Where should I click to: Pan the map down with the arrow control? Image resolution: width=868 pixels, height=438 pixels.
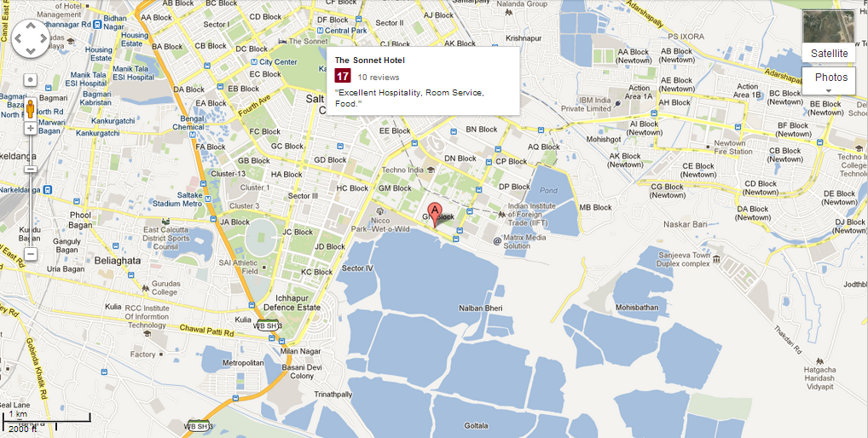tap(31, 51)
